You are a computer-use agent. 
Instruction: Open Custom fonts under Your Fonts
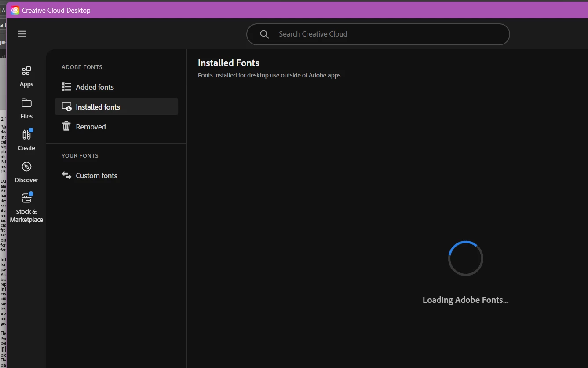[x=117, y=175]
